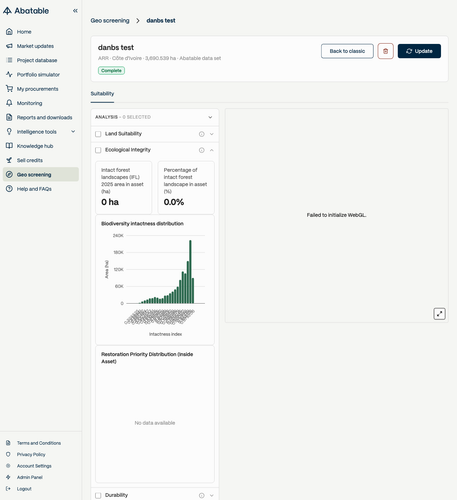
Task: Click the Intelligence tools lightbulb icon
Action: pyautogui.click(x=9, y=132)
